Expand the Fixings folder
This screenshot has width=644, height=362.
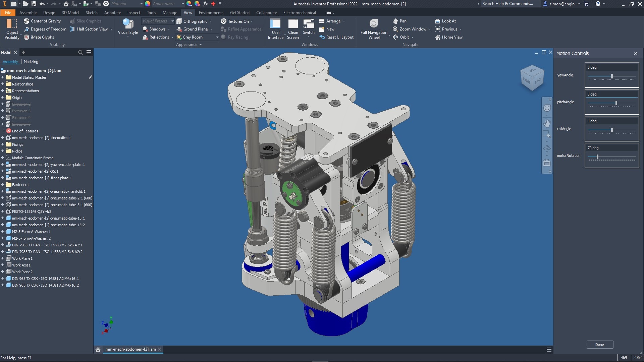point(3,144)
